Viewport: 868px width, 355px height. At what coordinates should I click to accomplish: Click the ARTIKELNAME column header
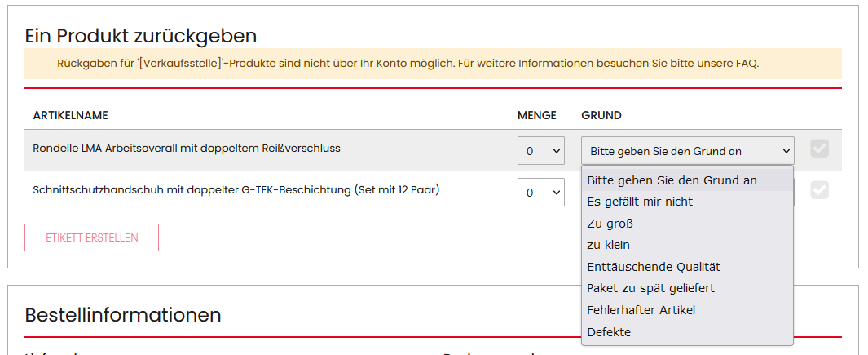(71, 115)
